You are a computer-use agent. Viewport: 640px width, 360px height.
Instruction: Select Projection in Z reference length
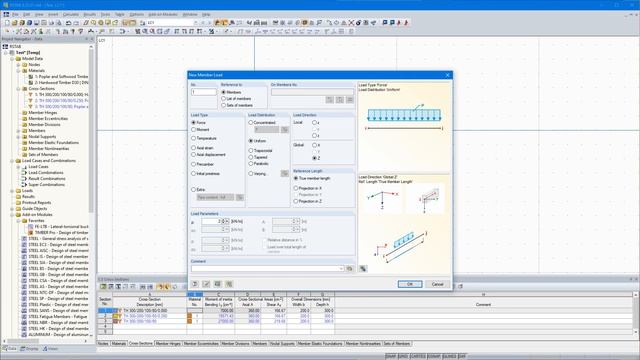[x=296, y=201]
